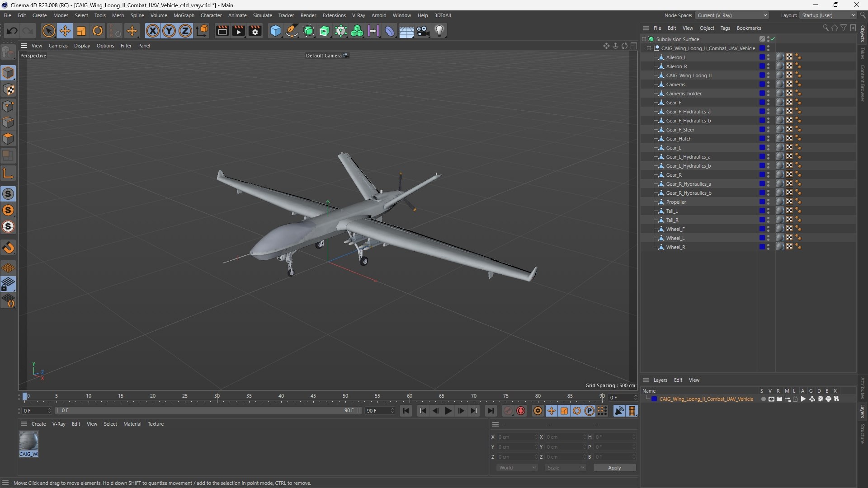The image size is (868, 488).
Task: Play the animation forward
Action: click(448, 411)
